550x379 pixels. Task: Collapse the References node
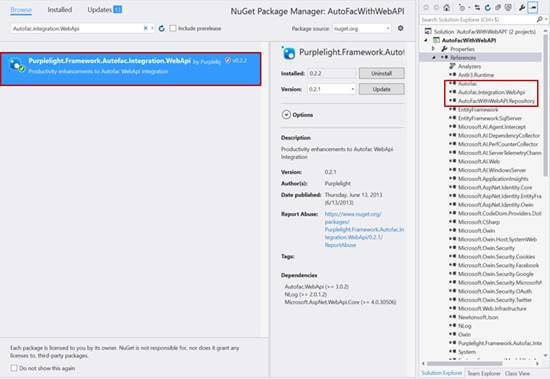pyautogui.click(x=434, y=58)
